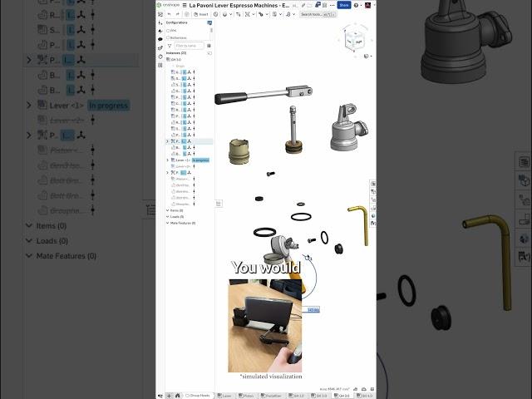Open the comments speech-bubble sidebar icon

coord(160,39)
